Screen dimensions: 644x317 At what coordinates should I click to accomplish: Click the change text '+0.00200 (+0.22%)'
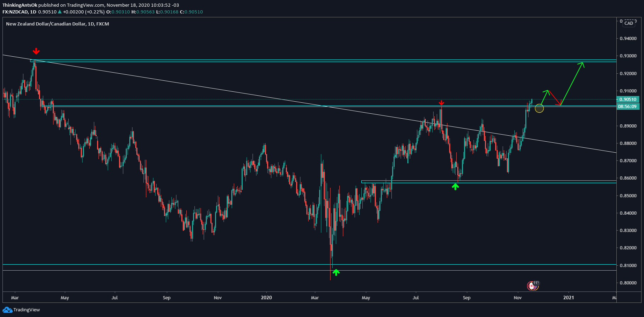tap(84, 12)
